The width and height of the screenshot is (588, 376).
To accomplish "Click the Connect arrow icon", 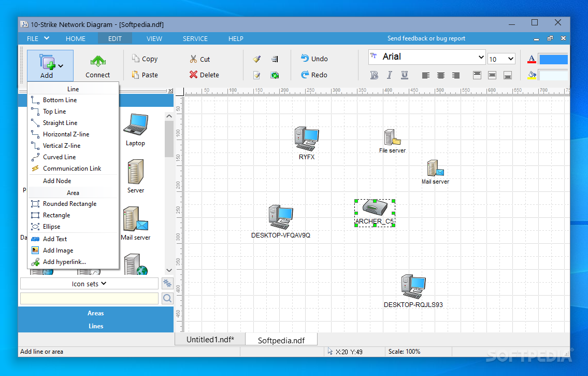I will point(98,61).
